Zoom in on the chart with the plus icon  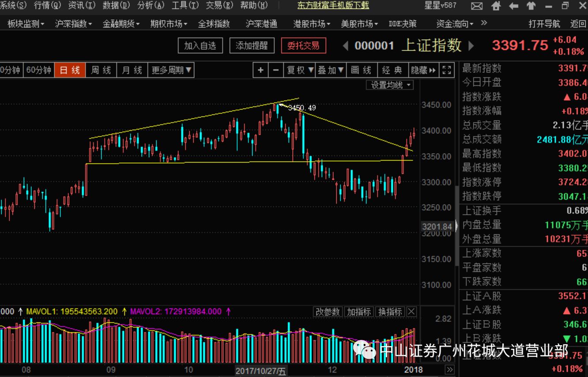260,70
